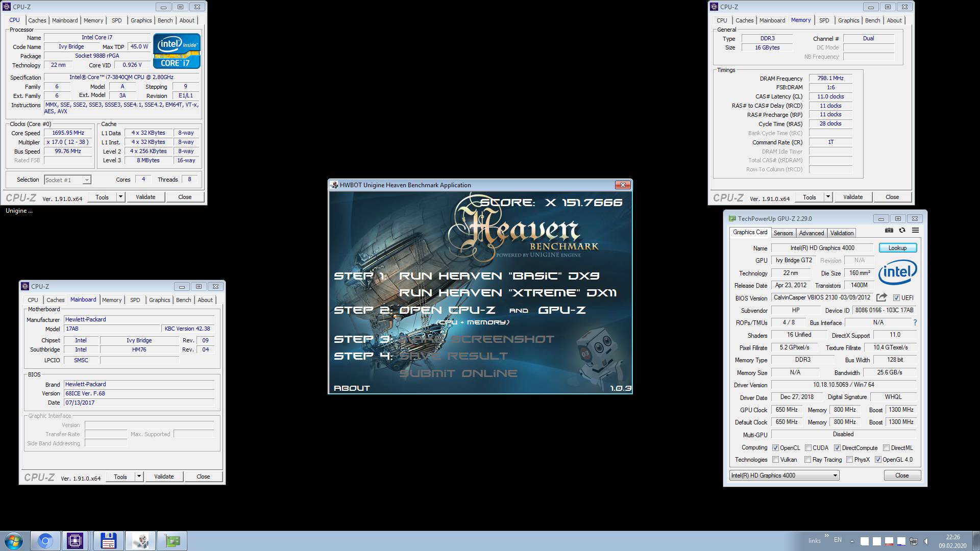980x551 pixels.
Task: Click the Bus Interface question mark icon
Action: coord(915,322)
